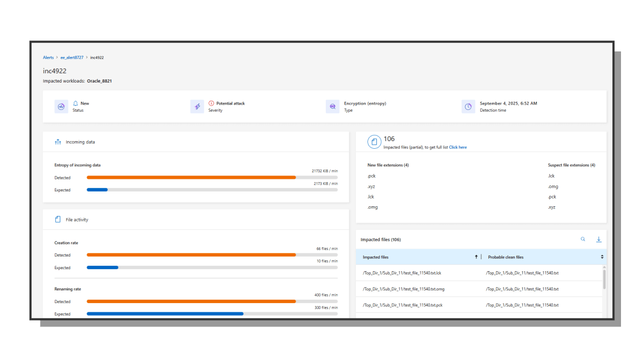Click the lightning bolt Severity icon
This screenshot has height=361, width=644.
coord(197,107)
